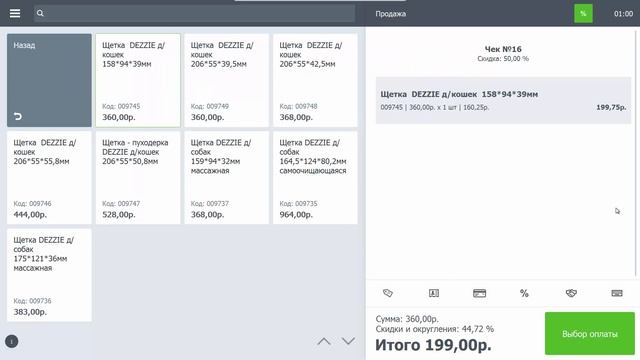Add Щетка DEZZIE д/кошек 206*55*55,8мм product
Image resolution: width=640 pixels, height=360 pixels.
pos(49,178)
